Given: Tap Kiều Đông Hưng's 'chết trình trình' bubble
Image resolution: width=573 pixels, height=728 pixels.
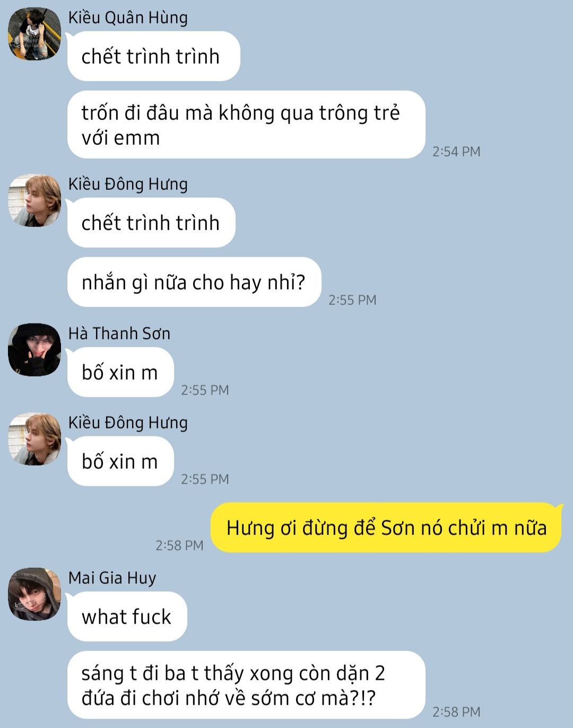Looking at the screenshot, I should point(151,223).
